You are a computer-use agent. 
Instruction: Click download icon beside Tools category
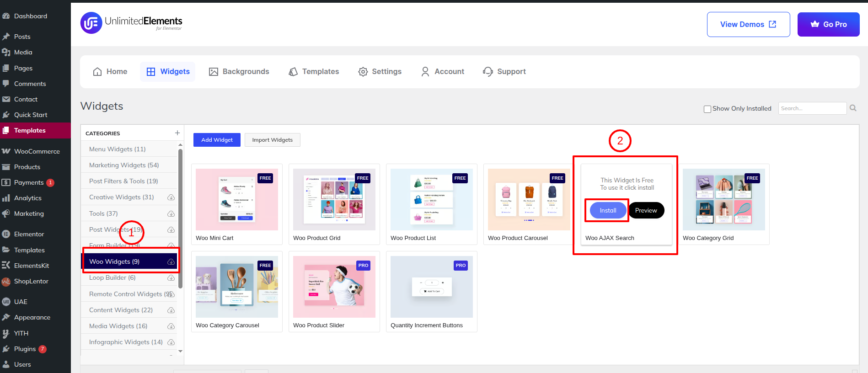171,214
